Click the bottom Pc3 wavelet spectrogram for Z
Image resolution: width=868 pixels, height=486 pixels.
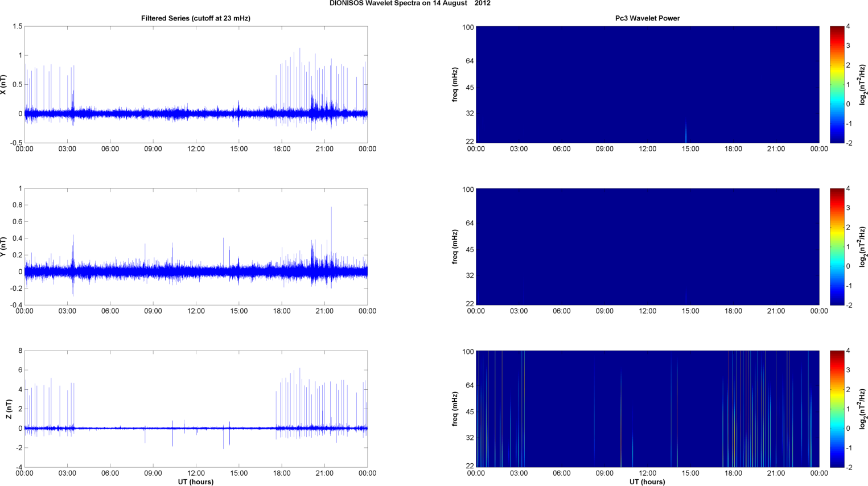(x=647, y=409)
